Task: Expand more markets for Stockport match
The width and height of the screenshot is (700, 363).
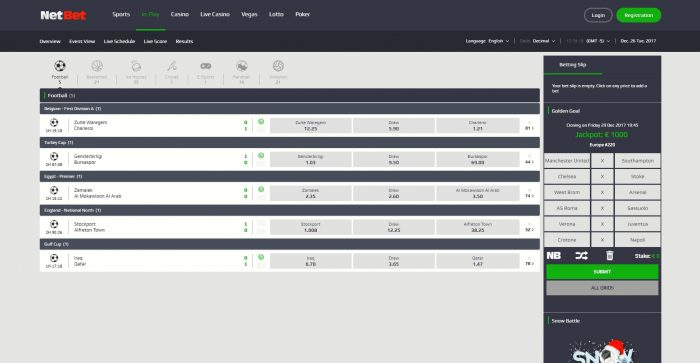Action: (529, 229)
